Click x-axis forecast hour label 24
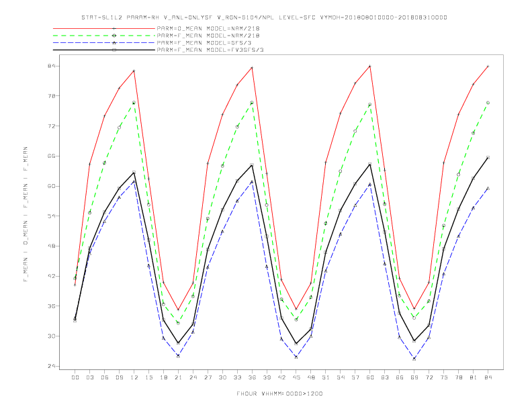Viewport: 532px width, 411px height. (193, 377)
